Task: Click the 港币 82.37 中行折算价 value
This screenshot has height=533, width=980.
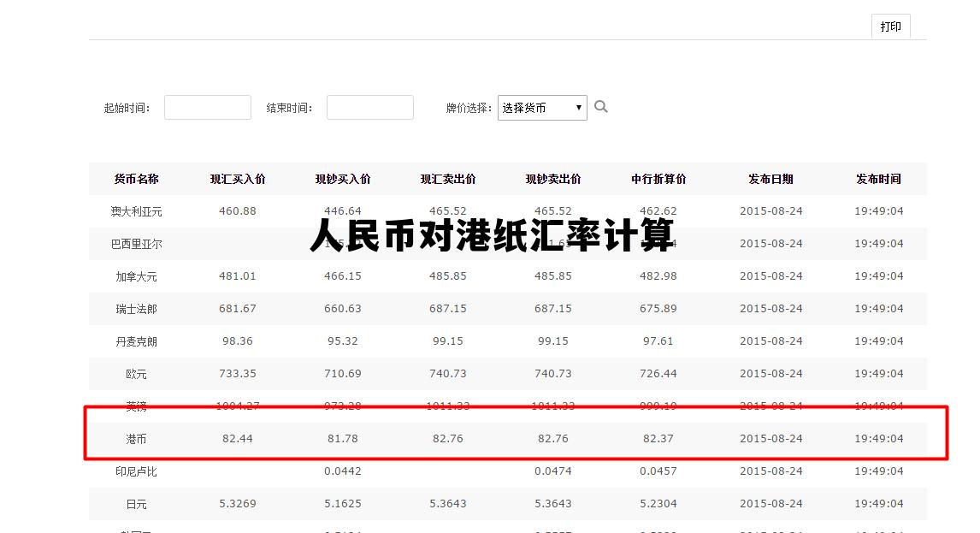Action: [658, 439]
